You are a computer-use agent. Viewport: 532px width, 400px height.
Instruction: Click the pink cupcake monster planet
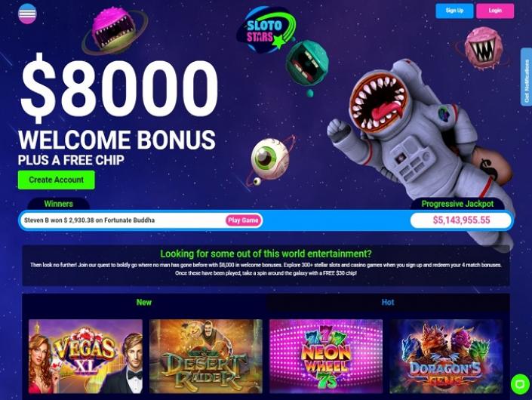point(115,31)
